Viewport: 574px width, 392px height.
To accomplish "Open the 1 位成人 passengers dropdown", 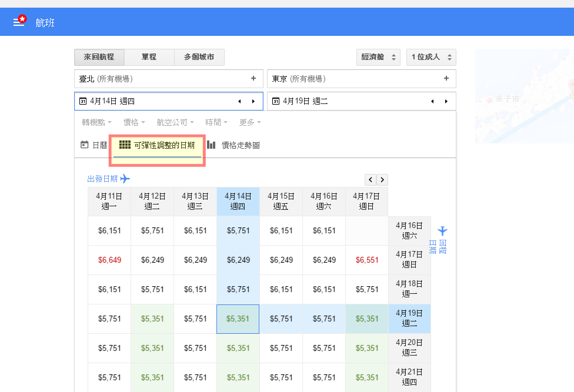I will pos(431,57).
